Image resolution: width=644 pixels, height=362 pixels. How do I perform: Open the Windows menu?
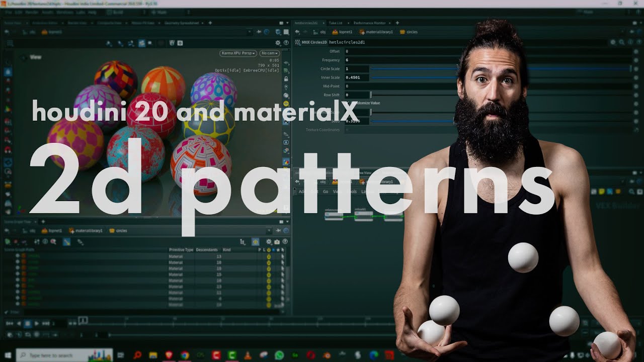[64, 12]
